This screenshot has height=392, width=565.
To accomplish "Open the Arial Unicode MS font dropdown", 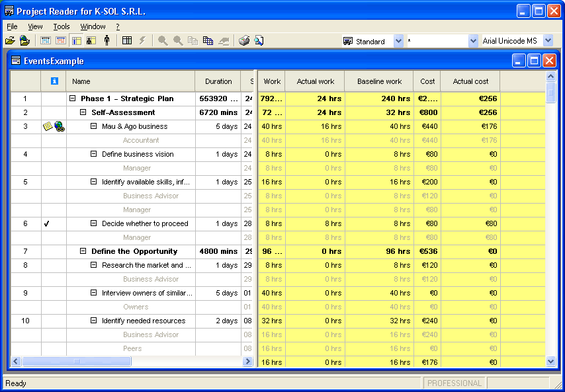I will 548,41.
